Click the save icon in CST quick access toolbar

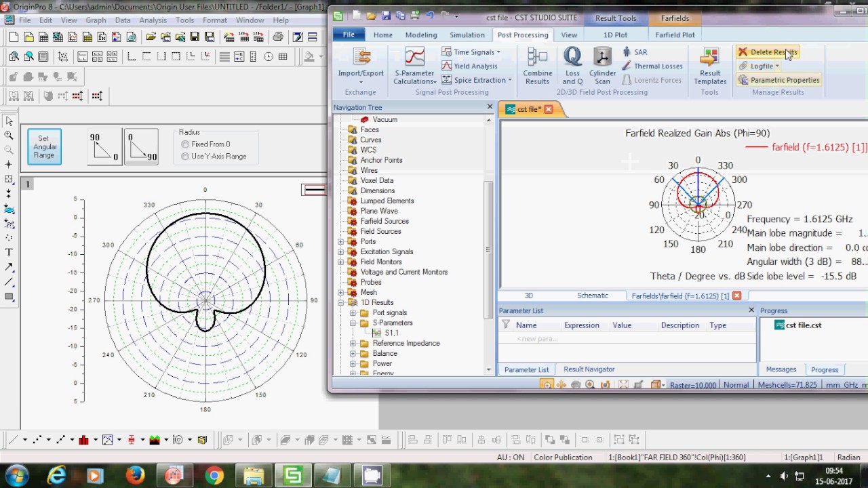click(x=386, y=15)
